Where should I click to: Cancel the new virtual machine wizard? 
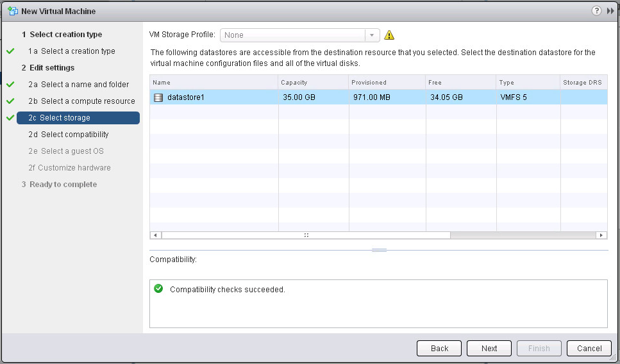(x=589, y=349)
